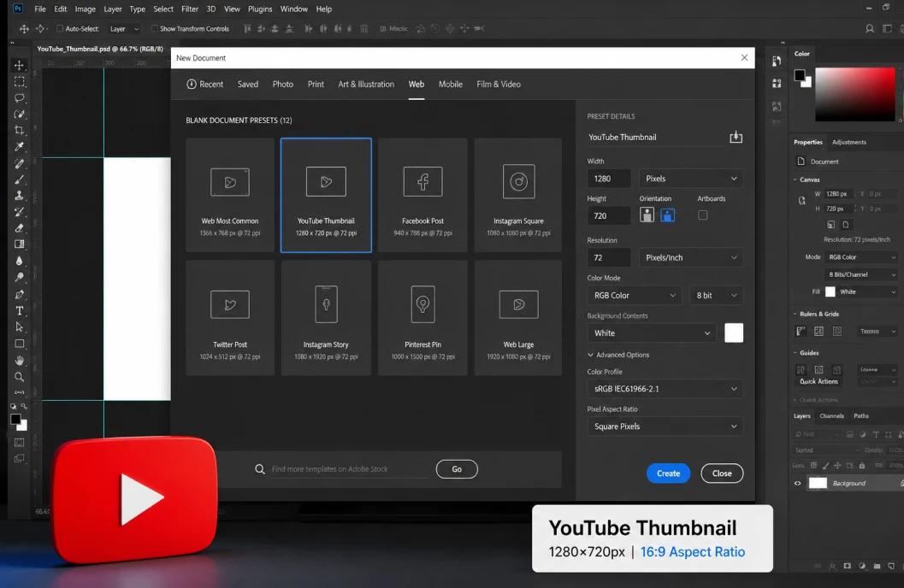Image resolution: width=904 pixels, height=588 pixels.
Task: Select the Gradient tool
Action: click(x=19, y=244)
